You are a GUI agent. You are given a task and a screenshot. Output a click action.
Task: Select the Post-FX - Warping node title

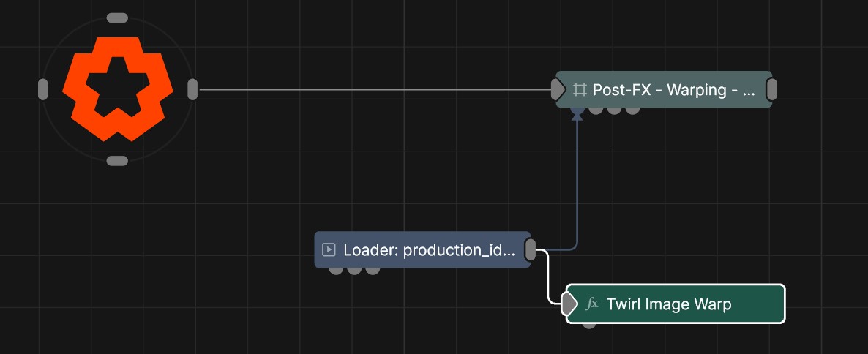coord(673,89)
